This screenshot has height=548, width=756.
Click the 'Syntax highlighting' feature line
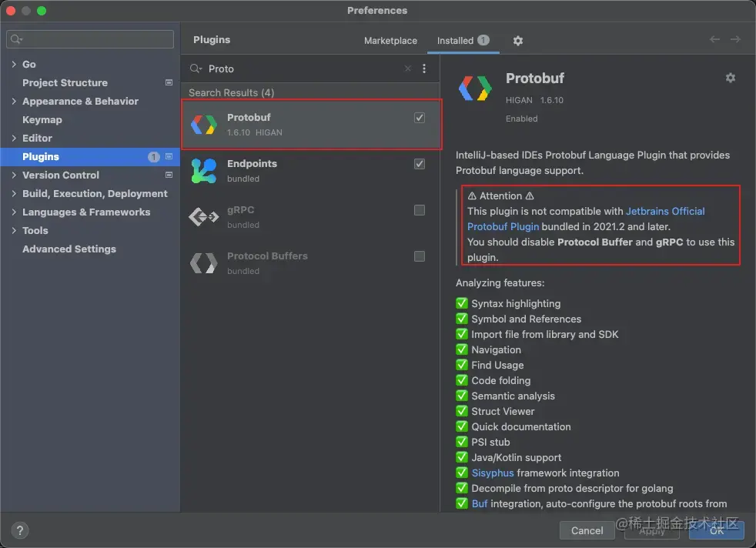point(516,304)
